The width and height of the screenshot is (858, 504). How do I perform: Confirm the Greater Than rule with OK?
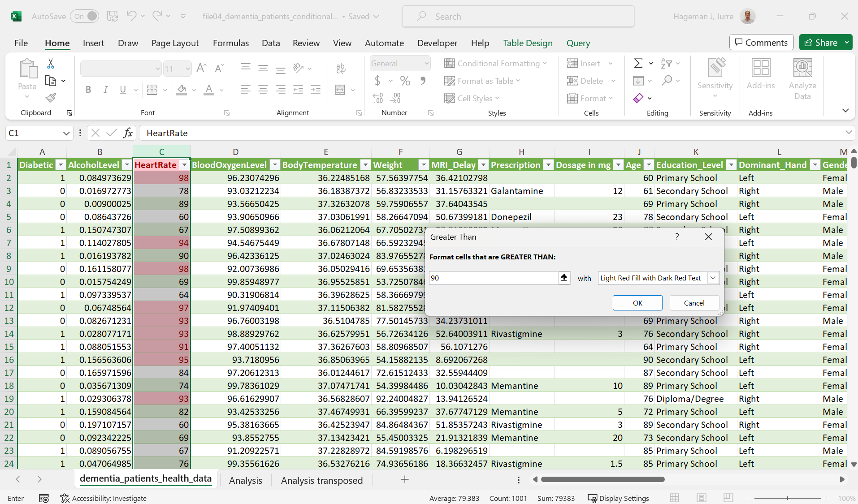(x=637, y=302)
